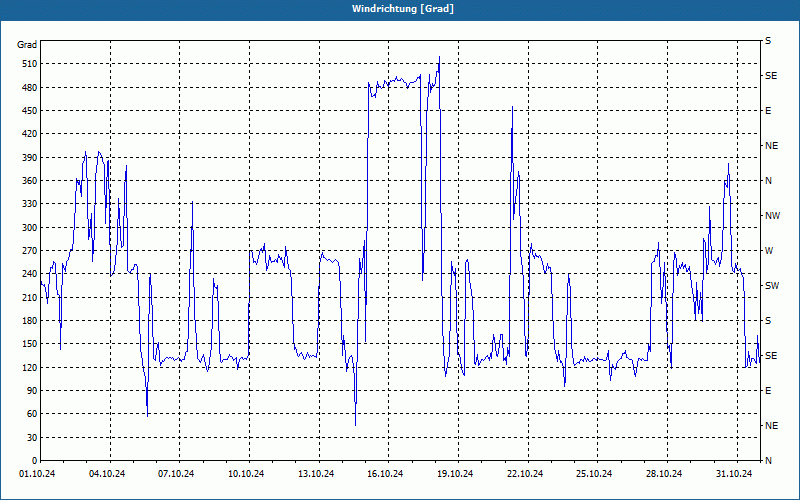The width and height of the screenshot is (800, 500).
Task: Select the 480 y-axis value
Action: [x=30, y=88]
